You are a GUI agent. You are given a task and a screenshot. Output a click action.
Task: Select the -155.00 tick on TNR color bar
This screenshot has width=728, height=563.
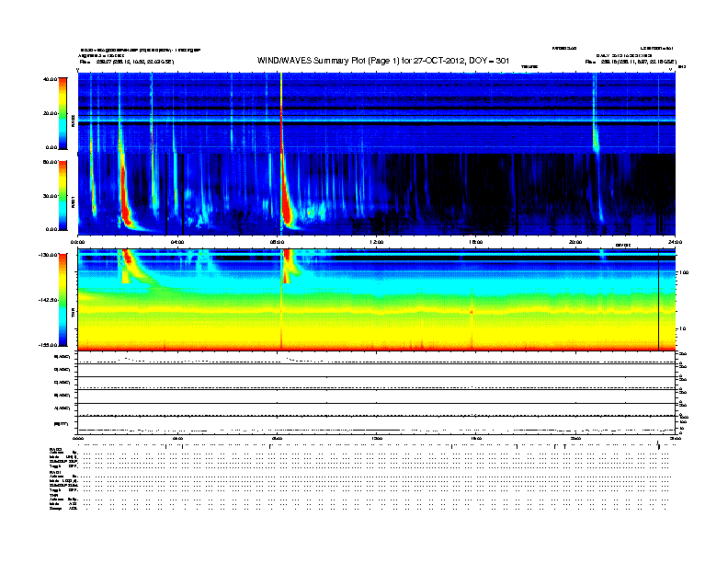(49, 345)
